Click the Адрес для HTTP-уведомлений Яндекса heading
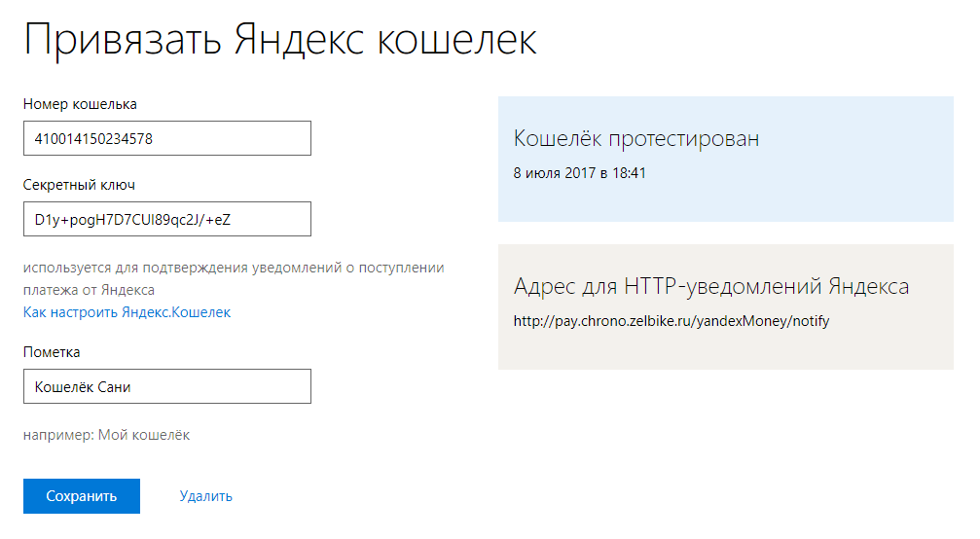The height and width of the screenshot is (539, 980). click(711, 286)
